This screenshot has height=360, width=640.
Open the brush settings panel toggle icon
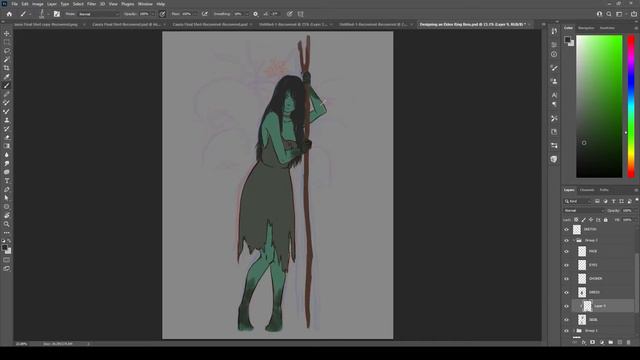coord(57,14)
